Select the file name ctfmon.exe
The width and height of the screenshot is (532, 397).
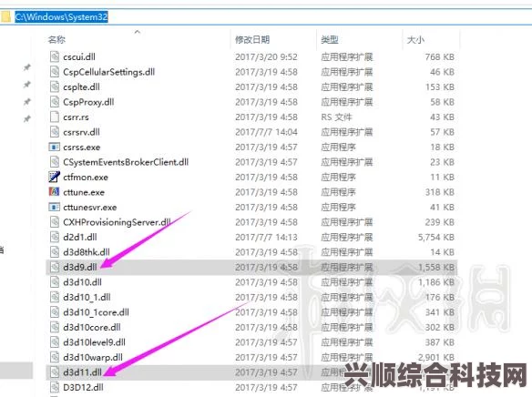pos(86,177)
